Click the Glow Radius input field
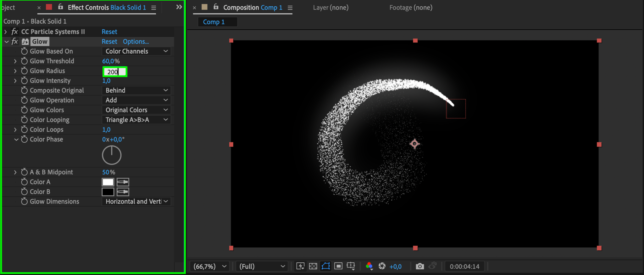Viewport: 644px width, 275px height. (x=114, y=72)
